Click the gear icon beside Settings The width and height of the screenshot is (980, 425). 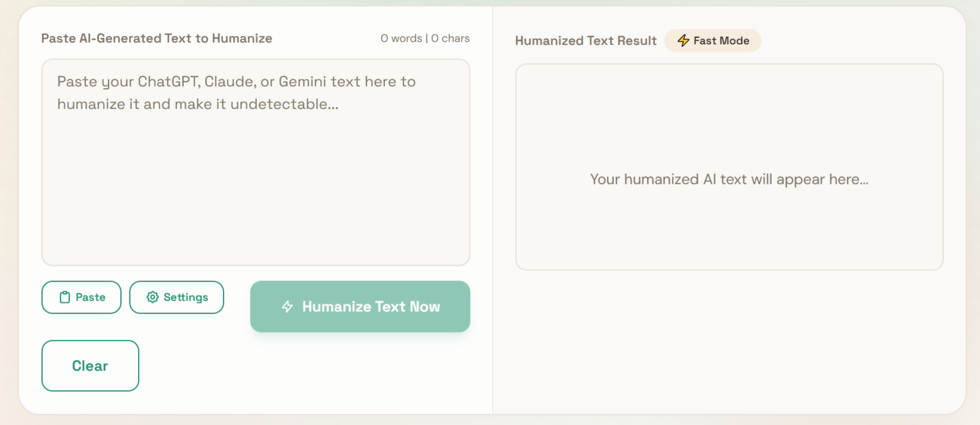coord(152,298)
